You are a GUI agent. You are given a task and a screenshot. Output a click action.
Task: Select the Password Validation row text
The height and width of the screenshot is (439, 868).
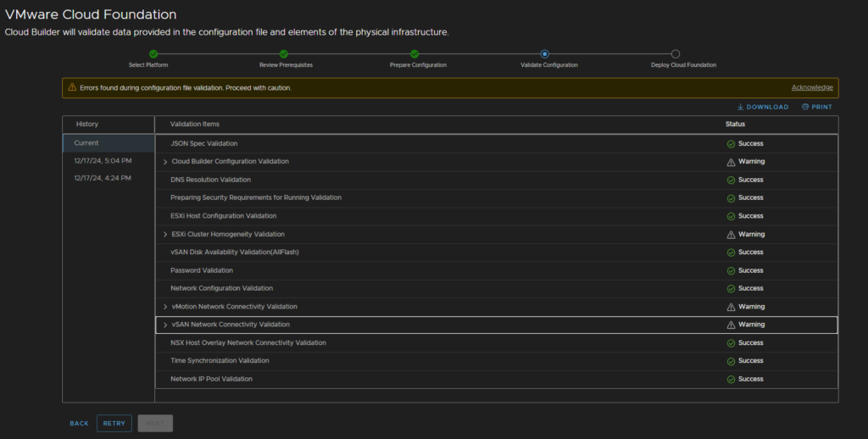coord(202,270)
